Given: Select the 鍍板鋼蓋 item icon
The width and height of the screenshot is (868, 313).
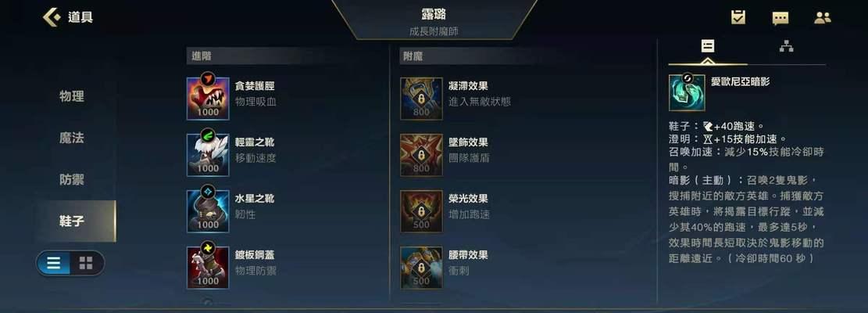Looking at the screenshot, I should click(208, 268).
